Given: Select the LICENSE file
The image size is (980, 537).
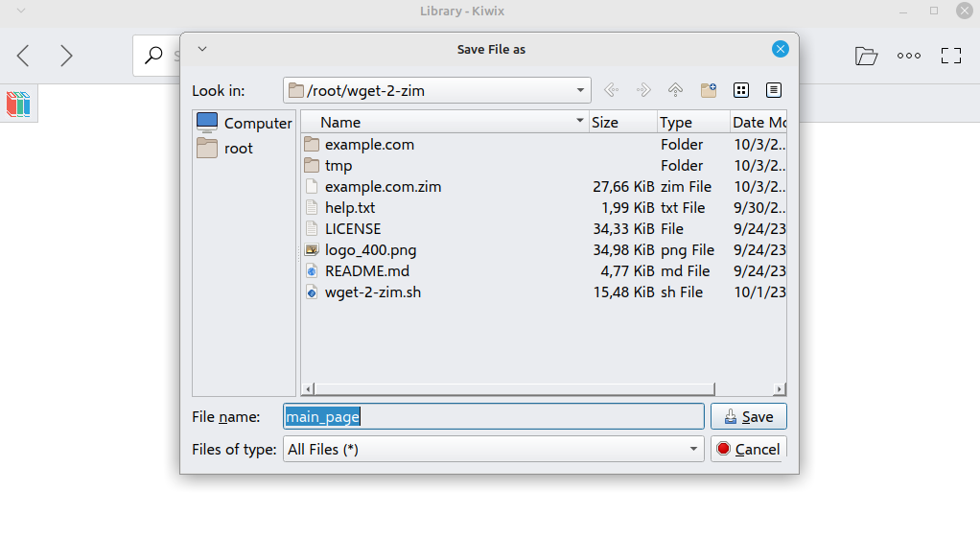Looking at the screenshot, I should [x=353, y=229].
